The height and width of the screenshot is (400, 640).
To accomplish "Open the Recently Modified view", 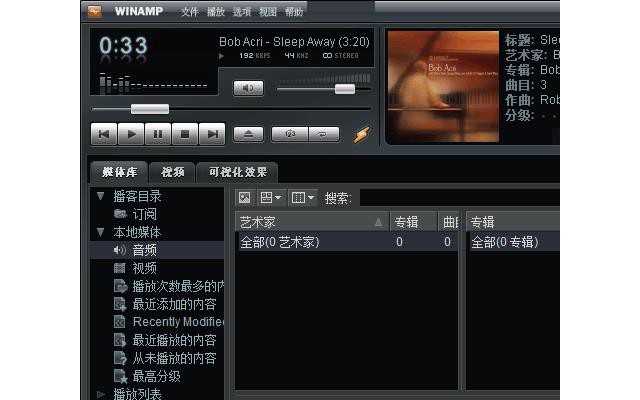I will tap(178, 322).
